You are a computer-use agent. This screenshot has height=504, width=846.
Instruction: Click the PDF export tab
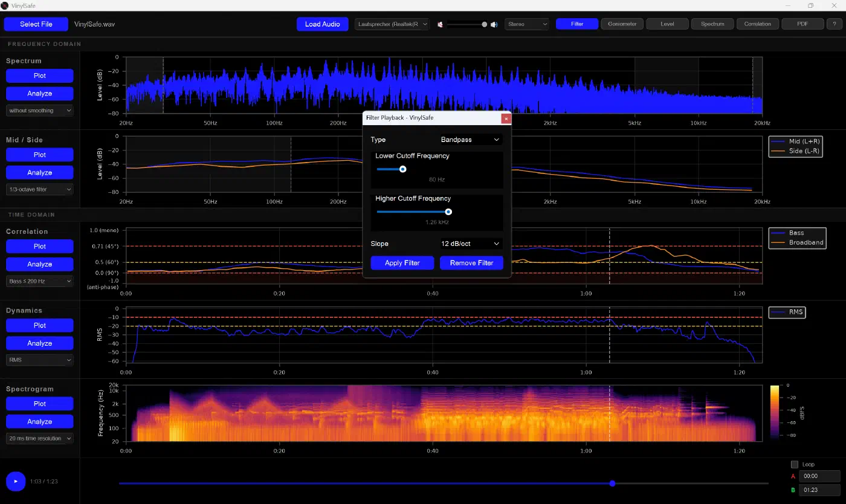point(803,24)
